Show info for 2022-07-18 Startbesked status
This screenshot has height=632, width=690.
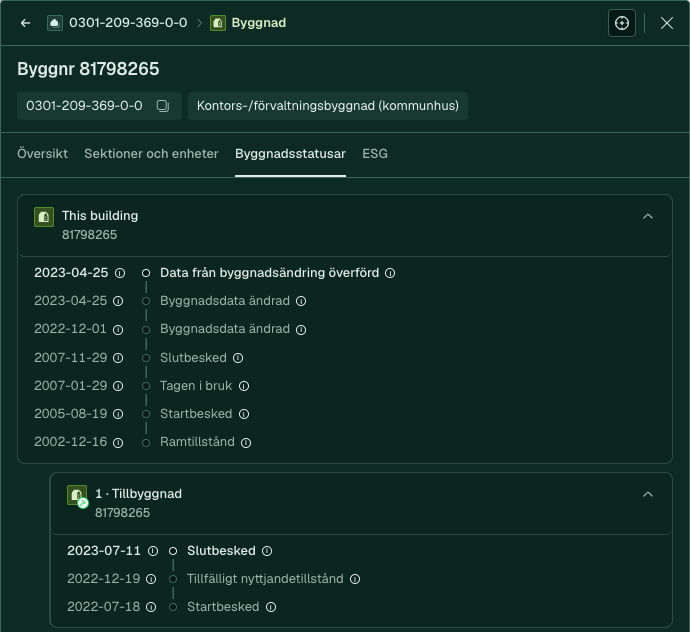pyautogui.click(x=271, y=607)
